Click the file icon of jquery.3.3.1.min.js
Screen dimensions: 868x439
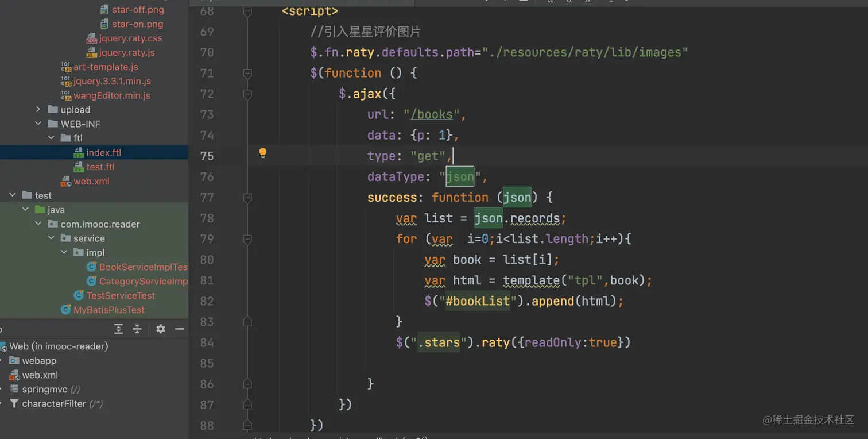point(66,82)
